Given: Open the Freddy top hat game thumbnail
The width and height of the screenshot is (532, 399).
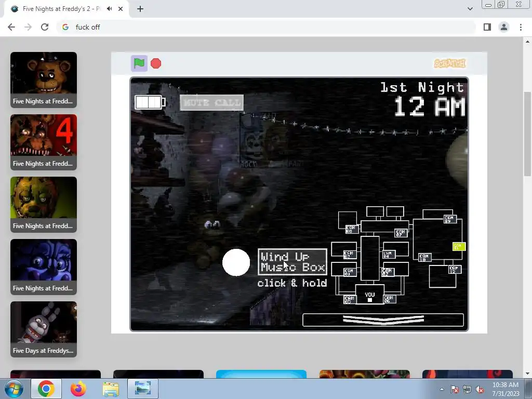Looking at the screenshot, I should tap(44, 80).
